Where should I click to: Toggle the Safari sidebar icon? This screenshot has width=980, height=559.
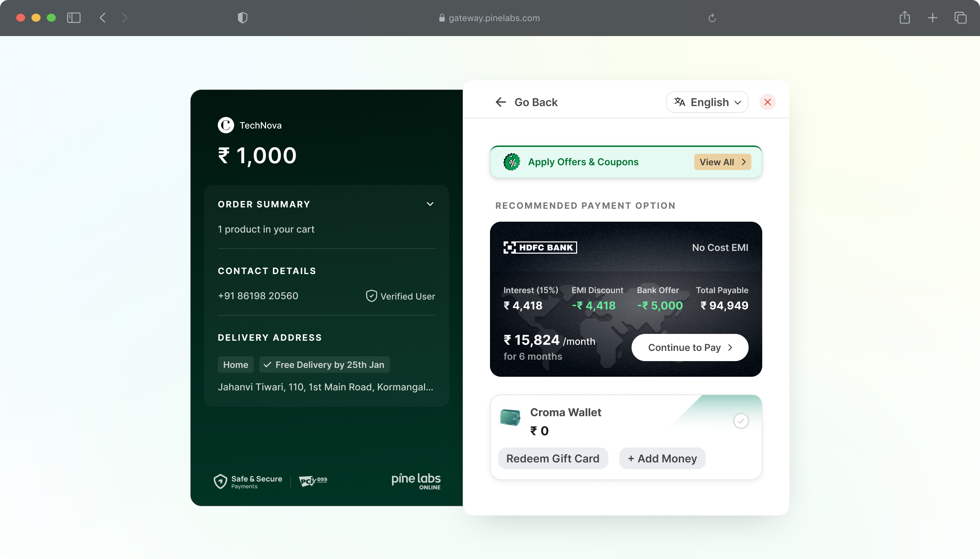pos(74,18)
